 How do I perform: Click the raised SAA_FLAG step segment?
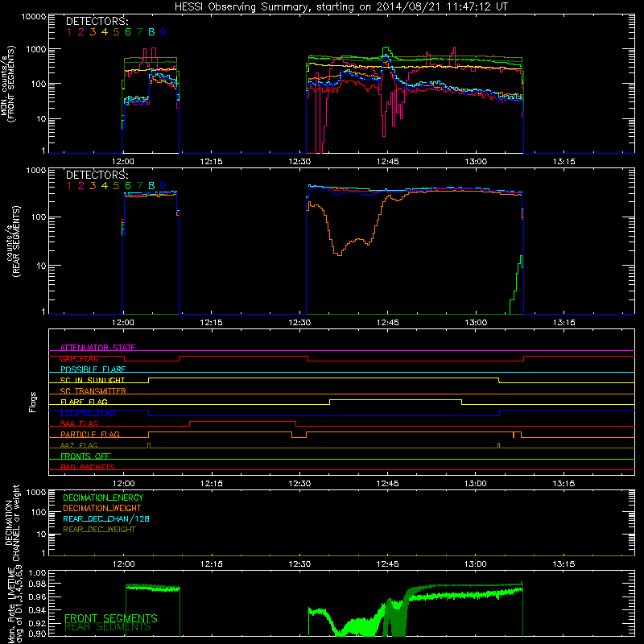(x=243, y=421)
